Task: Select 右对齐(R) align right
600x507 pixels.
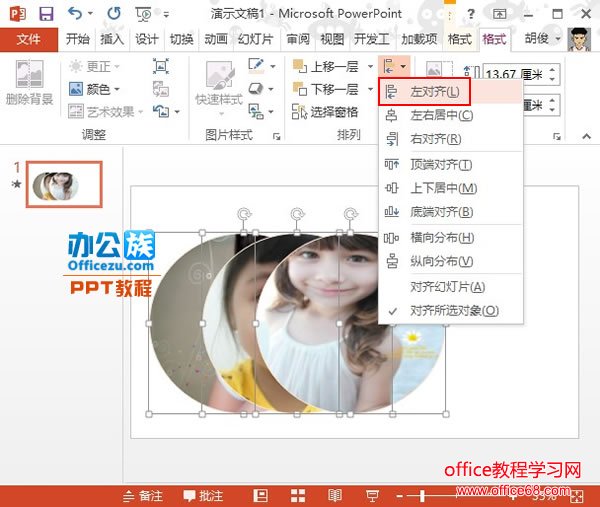Action: pos(450,139)
